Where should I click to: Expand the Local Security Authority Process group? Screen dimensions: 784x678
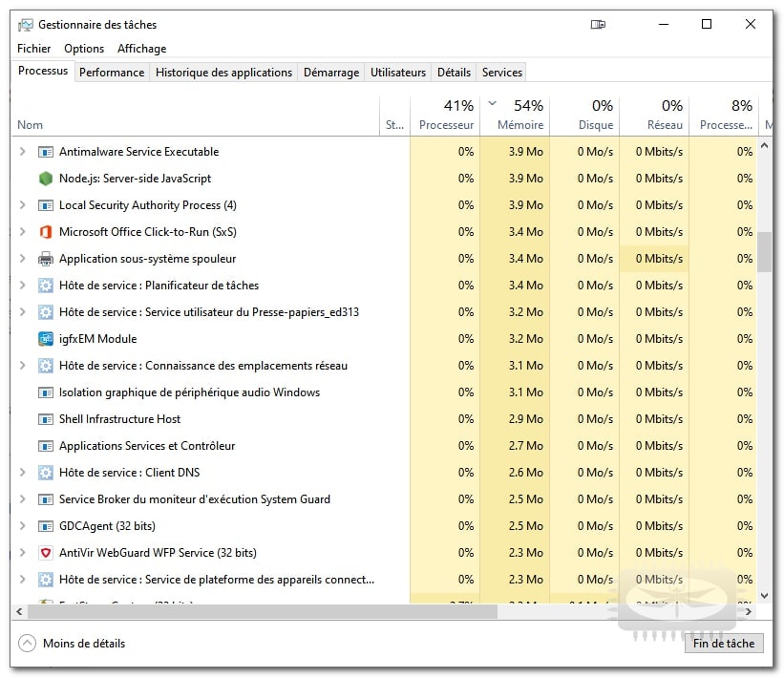point(22,205)
